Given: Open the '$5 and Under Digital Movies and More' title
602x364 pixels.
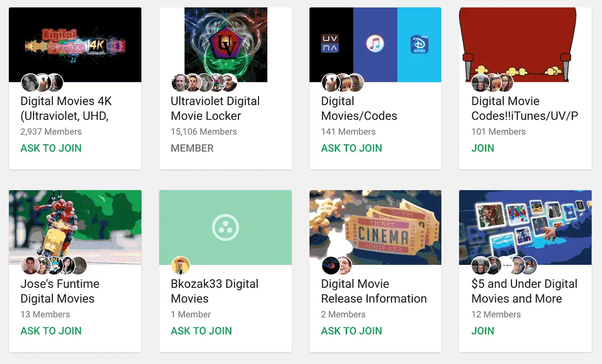Looking at the screenshot, I should [x=524, y=291].
